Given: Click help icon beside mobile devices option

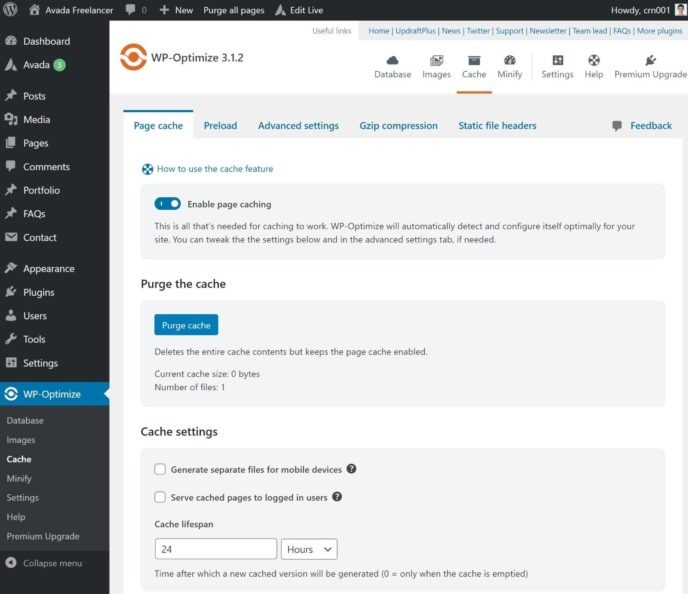Looking at the screenshot, I should tap(351, 469).
